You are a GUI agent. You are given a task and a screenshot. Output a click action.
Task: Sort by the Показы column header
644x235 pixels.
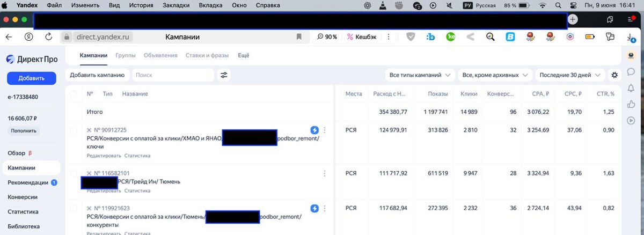[438, 94]
